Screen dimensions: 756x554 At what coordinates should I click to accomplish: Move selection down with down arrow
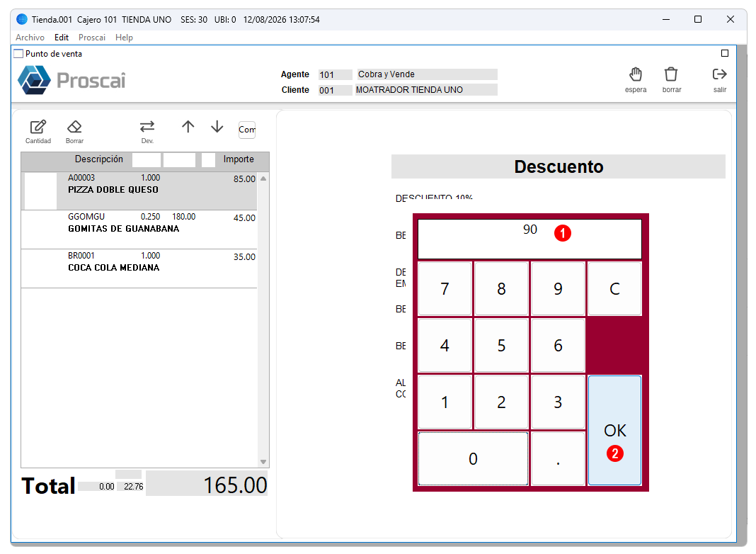217,126
